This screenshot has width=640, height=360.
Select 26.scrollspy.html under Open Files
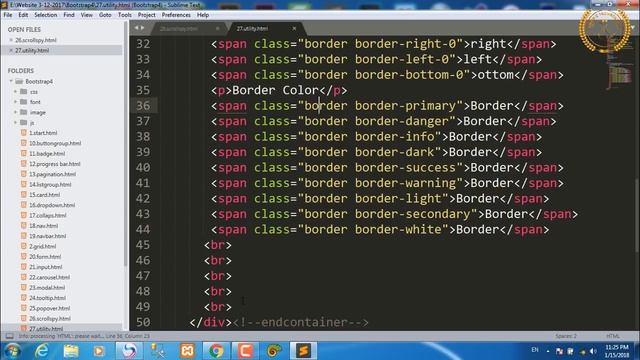pos(36,40)
